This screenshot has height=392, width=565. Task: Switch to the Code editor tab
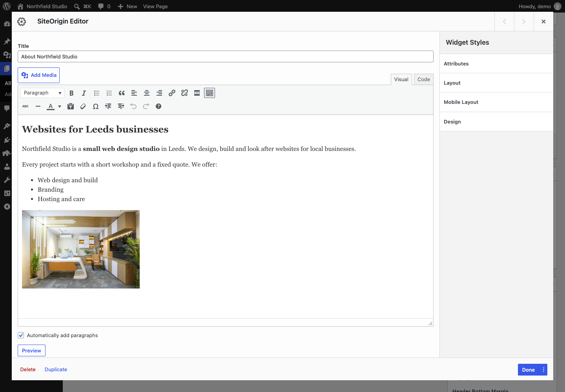pyautogui.click(x=423, y=79)
